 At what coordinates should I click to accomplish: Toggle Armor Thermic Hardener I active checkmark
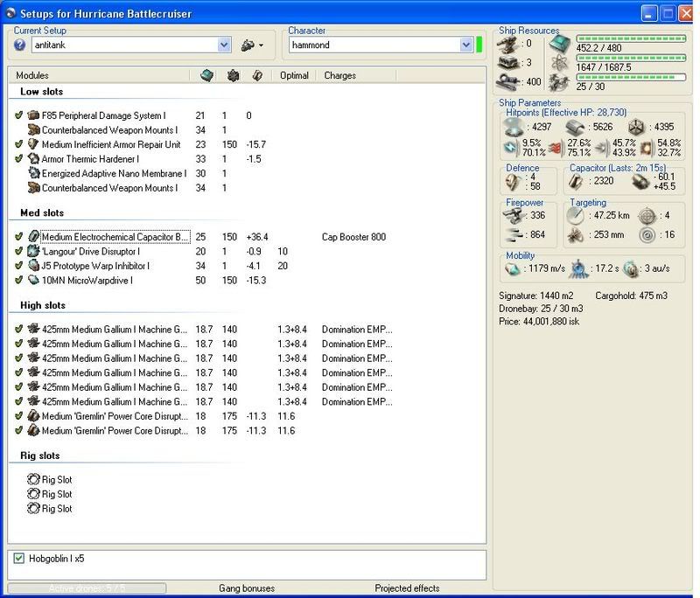pos(19,159)
